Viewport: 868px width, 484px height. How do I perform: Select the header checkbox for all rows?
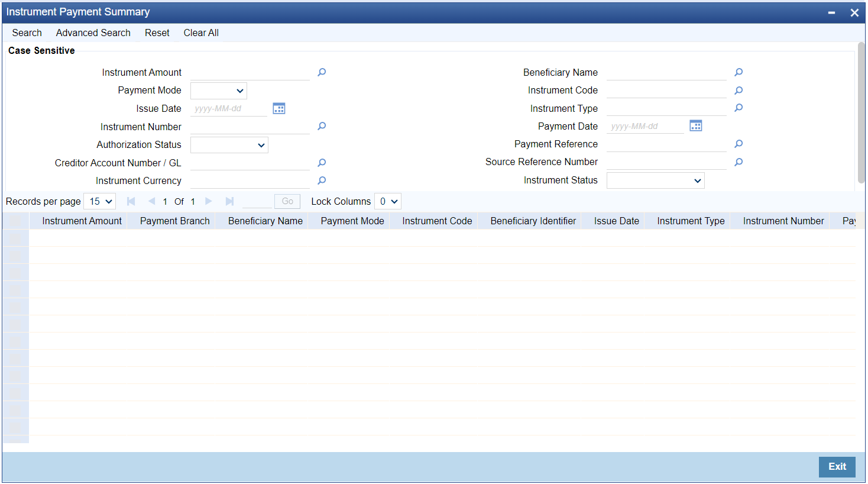(x=15, y=221)
